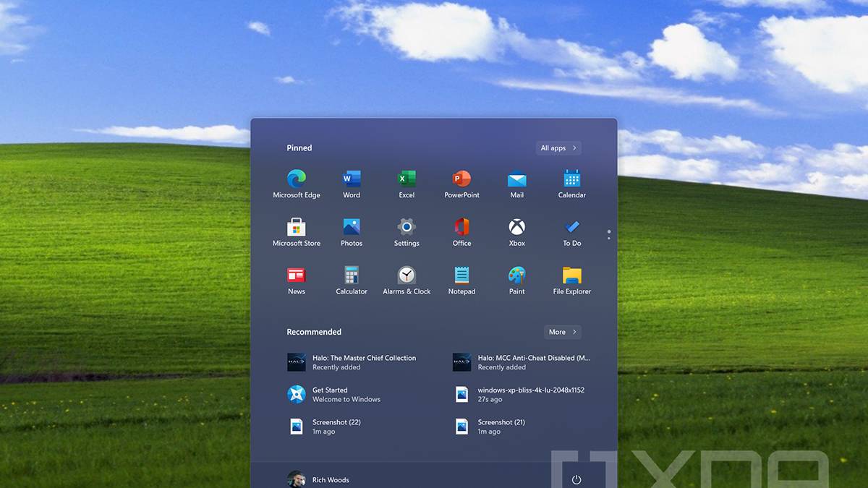Viewport: 868px width, 488px height.
Task: Launch the News app
Action: pyautogui.click(x=297, y=281)
